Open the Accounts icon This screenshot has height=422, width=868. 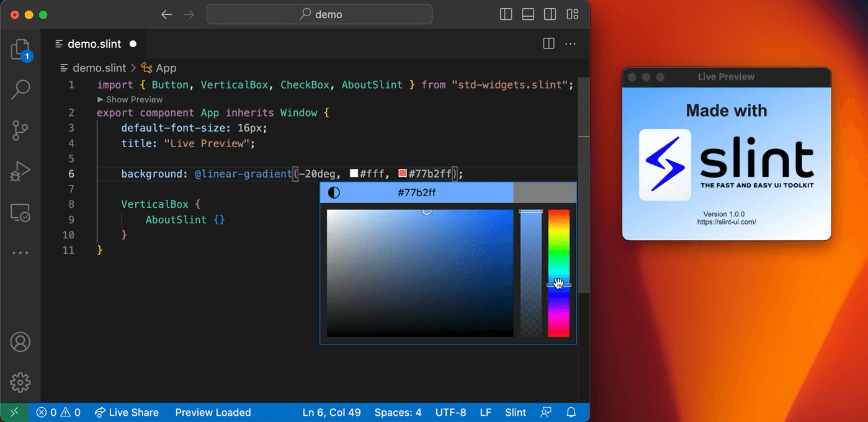(20, 342)
